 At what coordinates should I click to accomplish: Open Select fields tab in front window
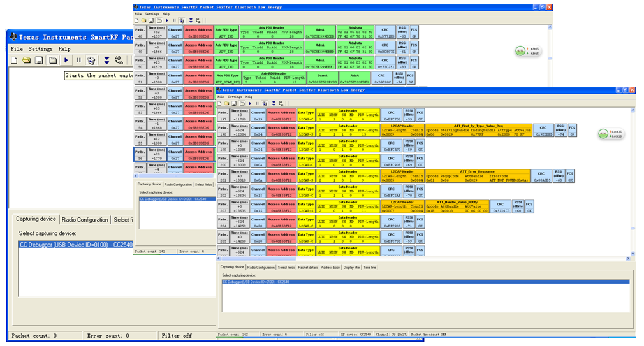[x=286, y=268]
